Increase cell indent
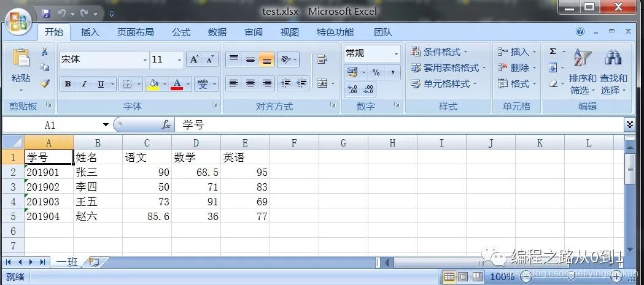 pos(302,83)
